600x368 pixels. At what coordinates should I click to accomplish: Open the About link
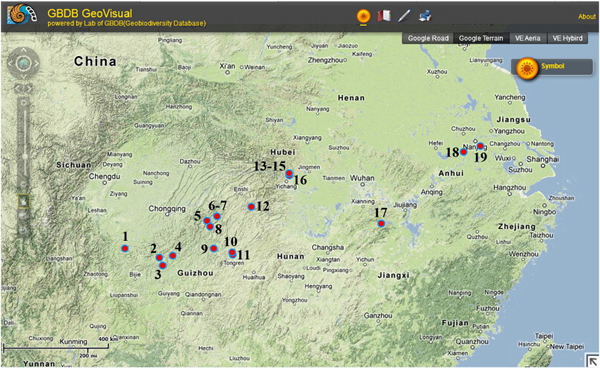pyautogui.click(x=587, y=16)
